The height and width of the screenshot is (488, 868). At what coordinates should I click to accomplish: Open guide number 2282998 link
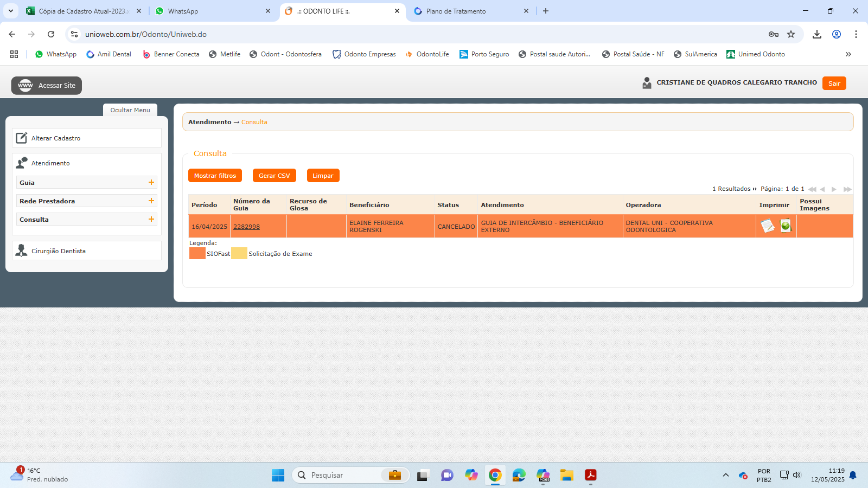pyautogui.click(x=246, y=227)
